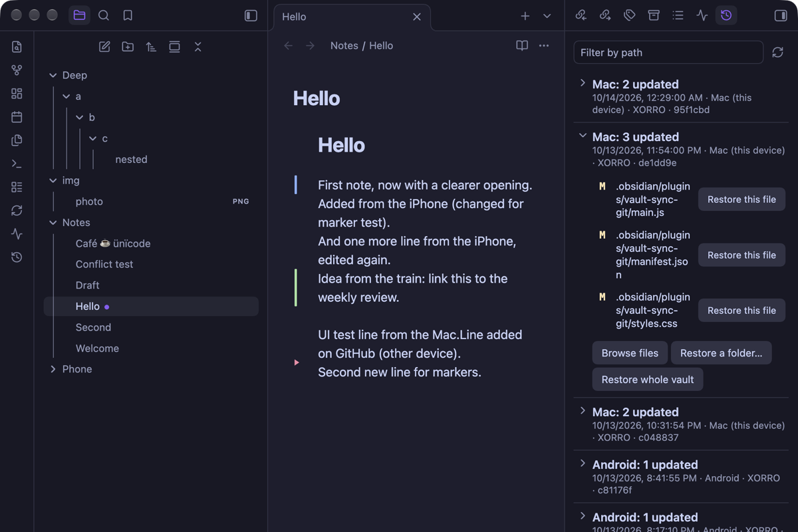
Task: Toggle the right sidebar
Action: [x=781, y=15]
